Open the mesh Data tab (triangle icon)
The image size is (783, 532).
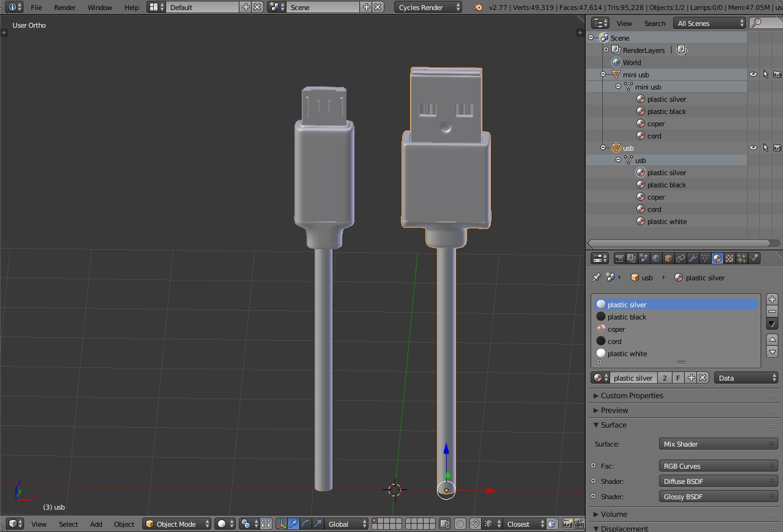pyautogui.click(x=705, y=258)
